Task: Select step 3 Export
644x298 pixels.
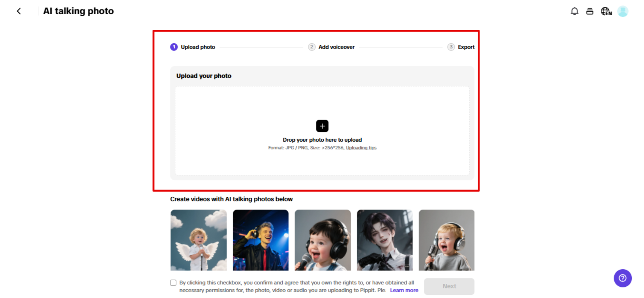Action: [461, 47]
